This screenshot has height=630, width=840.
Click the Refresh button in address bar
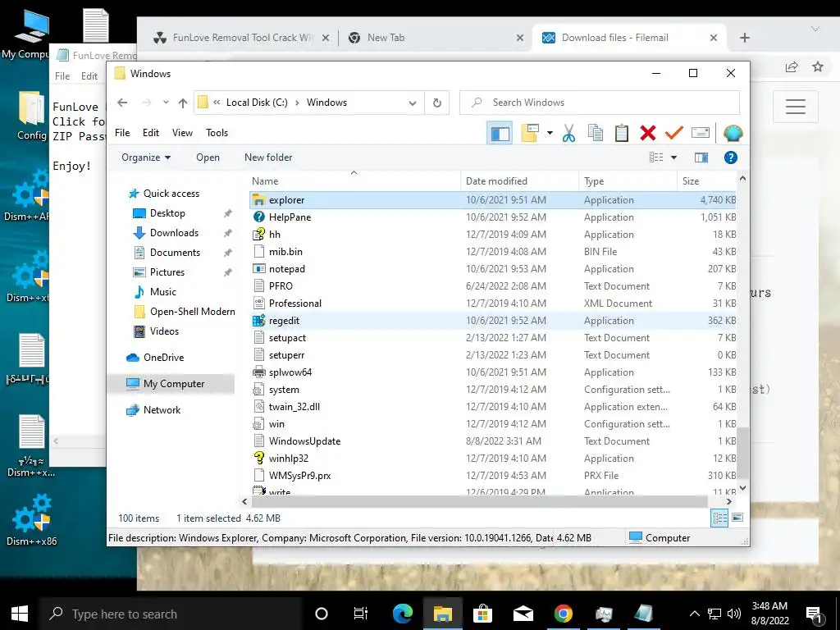click(437, 103)
